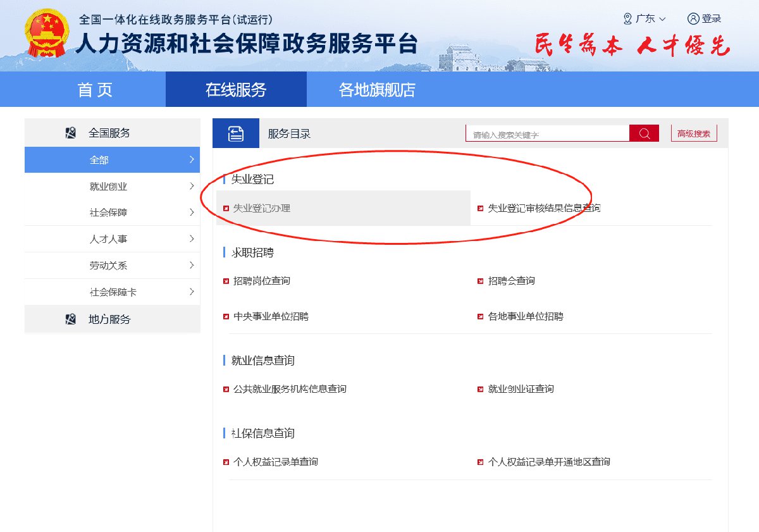Open the 高级搜索 advanced search button
This screenshot has width=759, height=532.
(694, 133)
